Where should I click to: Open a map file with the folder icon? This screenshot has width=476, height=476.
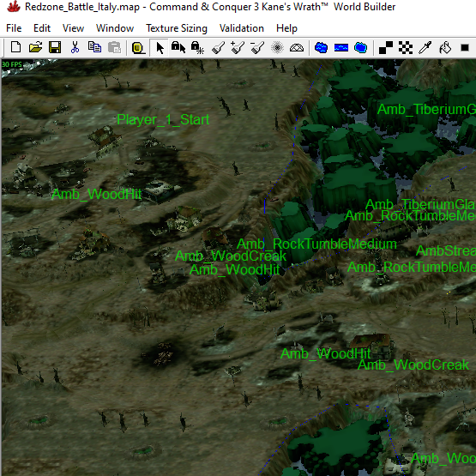[35, 48]
